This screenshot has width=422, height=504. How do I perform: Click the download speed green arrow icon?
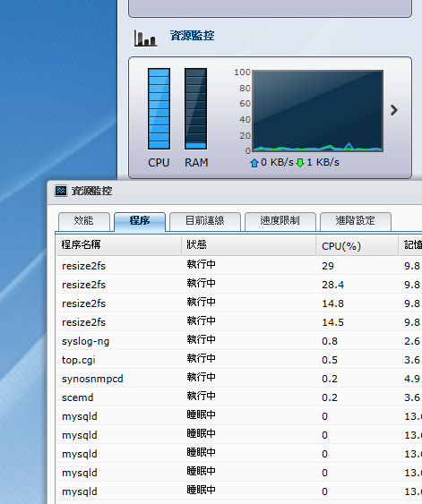pos(300,163)
